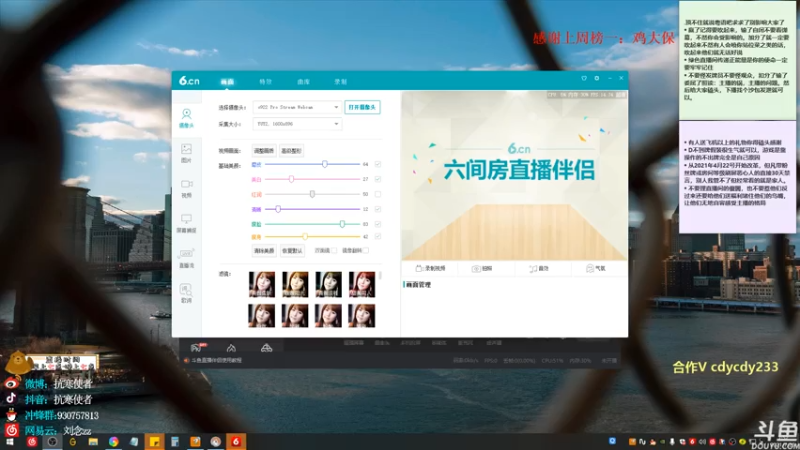Open the Windows Start button
The image size is (800, 450).
coord(10,442)
